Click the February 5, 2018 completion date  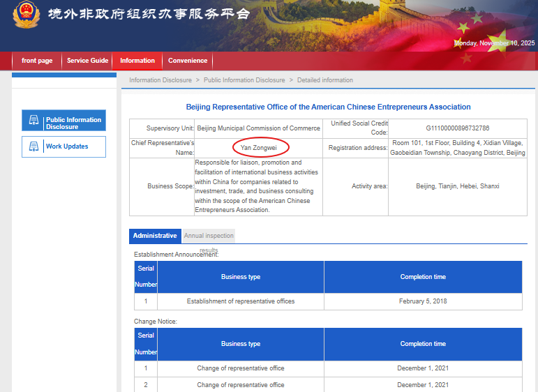423,301
